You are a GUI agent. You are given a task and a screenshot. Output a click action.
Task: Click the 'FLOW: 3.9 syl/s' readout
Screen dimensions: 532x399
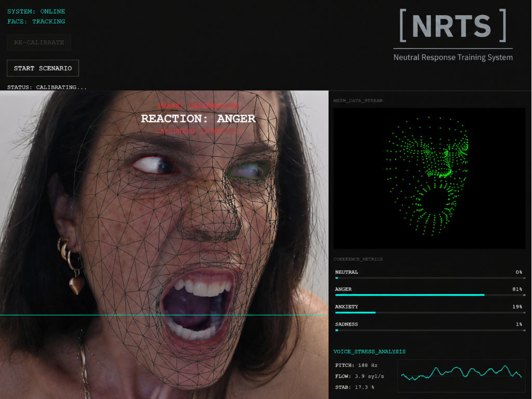click(359, 376)
